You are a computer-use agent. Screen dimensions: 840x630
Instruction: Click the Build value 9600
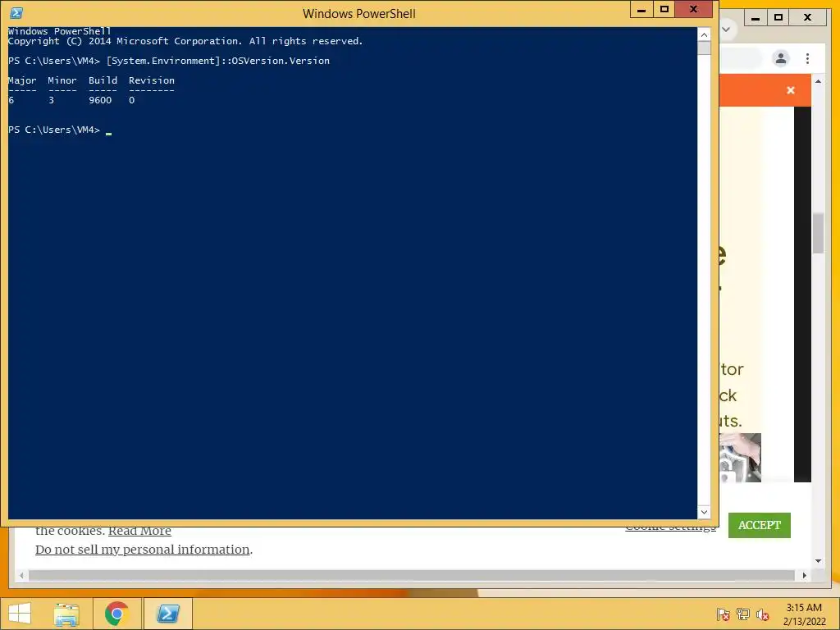[100, 100]
